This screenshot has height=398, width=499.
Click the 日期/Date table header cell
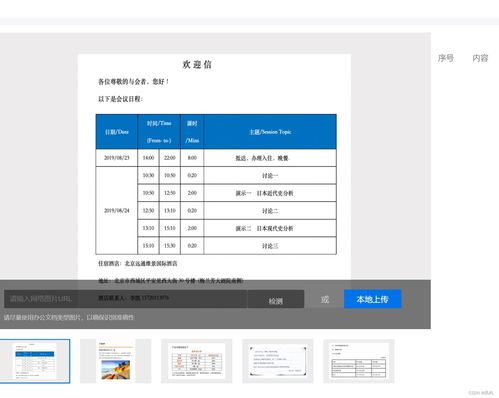tap(117, 132)
